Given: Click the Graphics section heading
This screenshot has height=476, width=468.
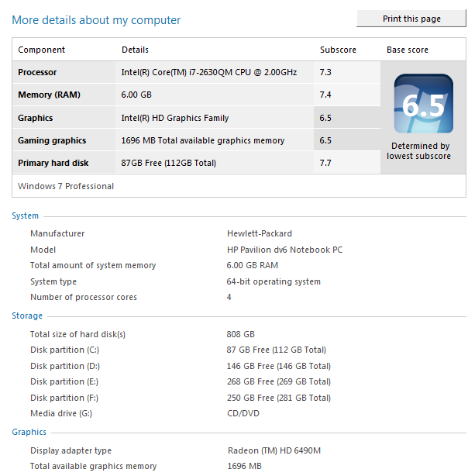Looking at the screenshot, I should (x=29, y=432).
